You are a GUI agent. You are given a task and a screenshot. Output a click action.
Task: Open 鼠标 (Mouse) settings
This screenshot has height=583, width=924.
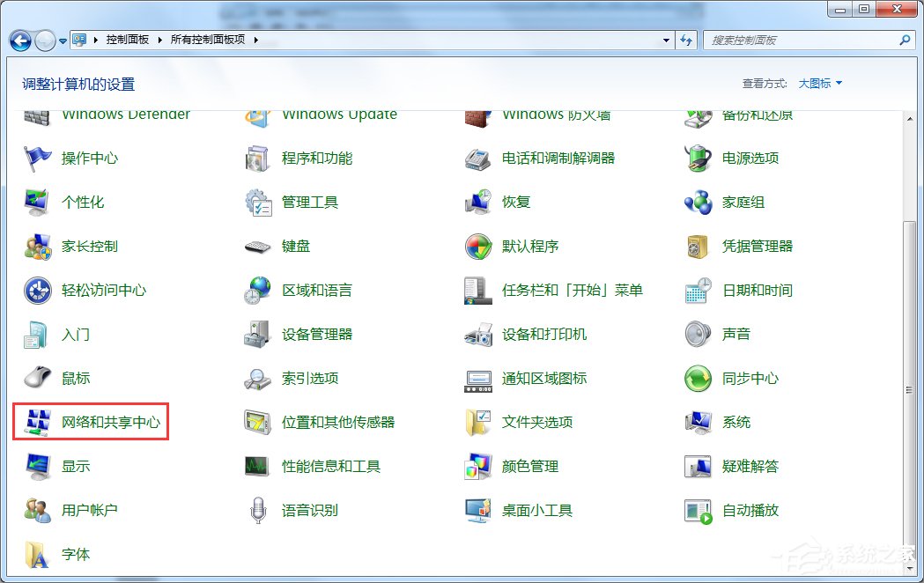point(74,378)
